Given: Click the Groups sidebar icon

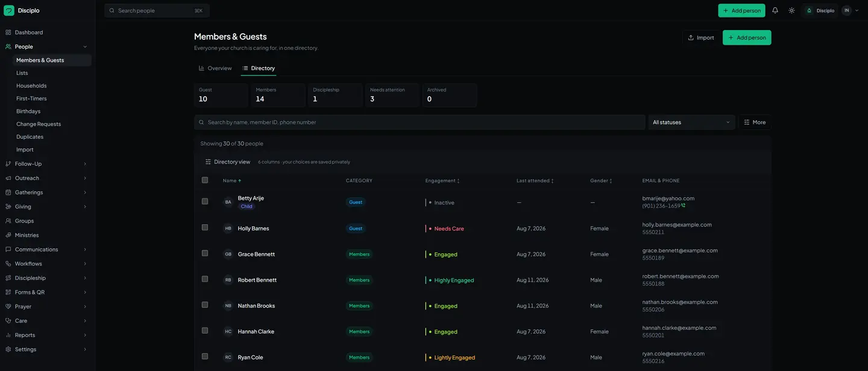Looking at the screenshot, I should (8, 221).
